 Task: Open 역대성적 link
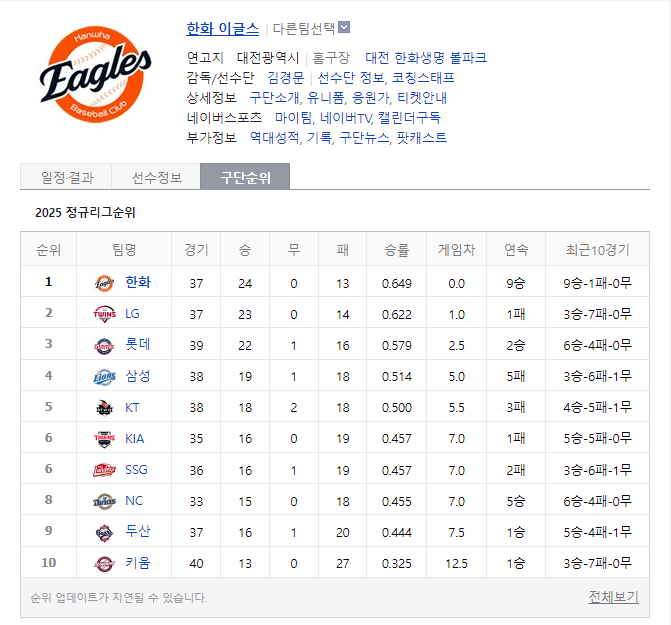pyautogui.click(x=274, y=137)
